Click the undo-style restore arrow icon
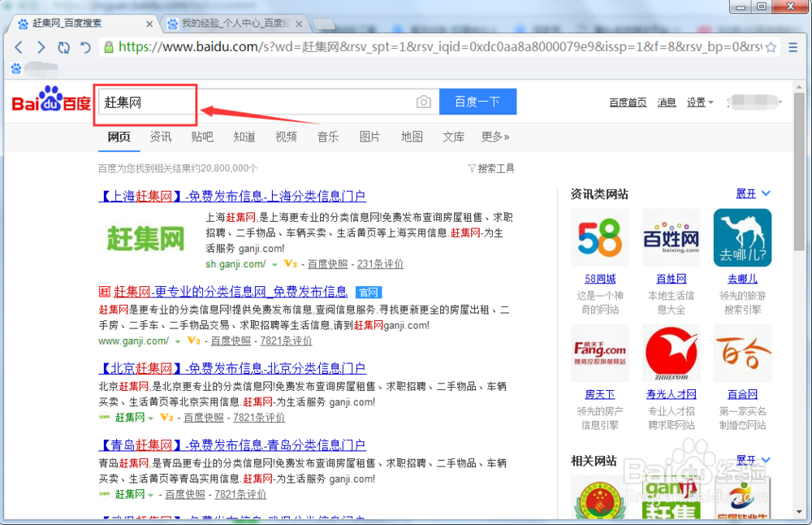The height and width of the screenshot is (525, 812). pyautogui.click(x=85, y=48)
